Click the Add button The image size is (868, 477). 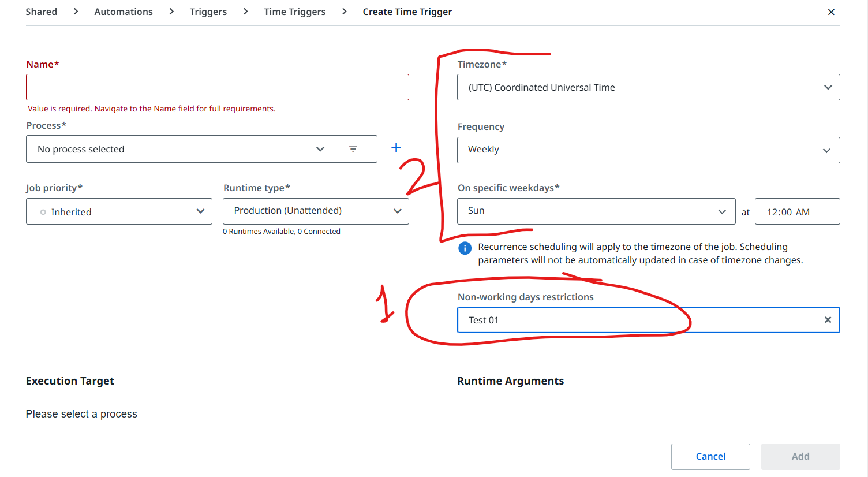(x=800, y=456)
